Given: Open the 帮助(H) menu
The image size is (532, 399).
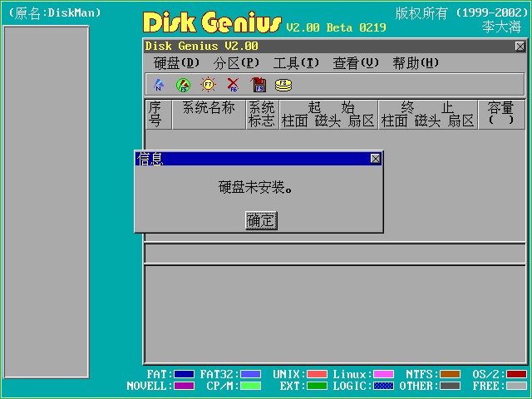Looking at the screenshot, I should 416,63.
